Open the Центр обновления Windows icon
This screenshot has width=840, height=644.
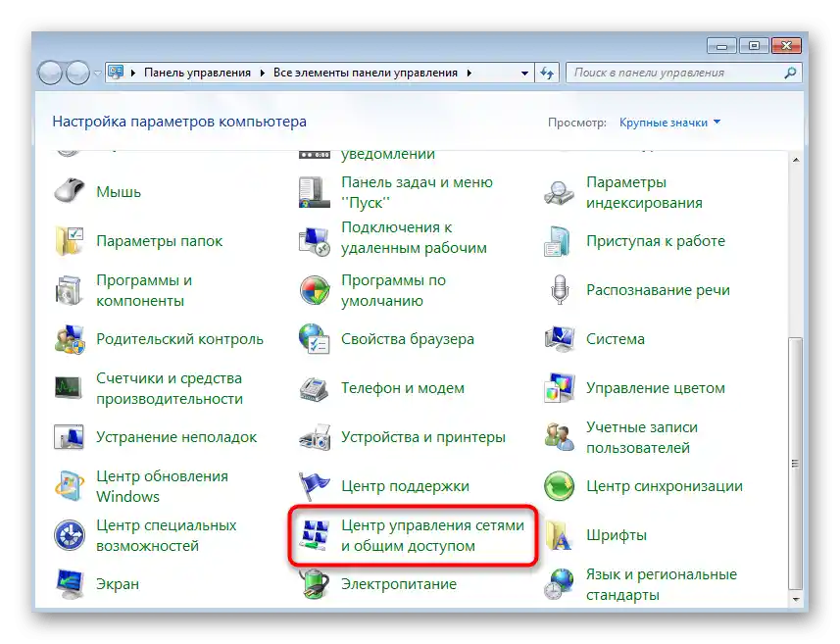tap(70, 486)
